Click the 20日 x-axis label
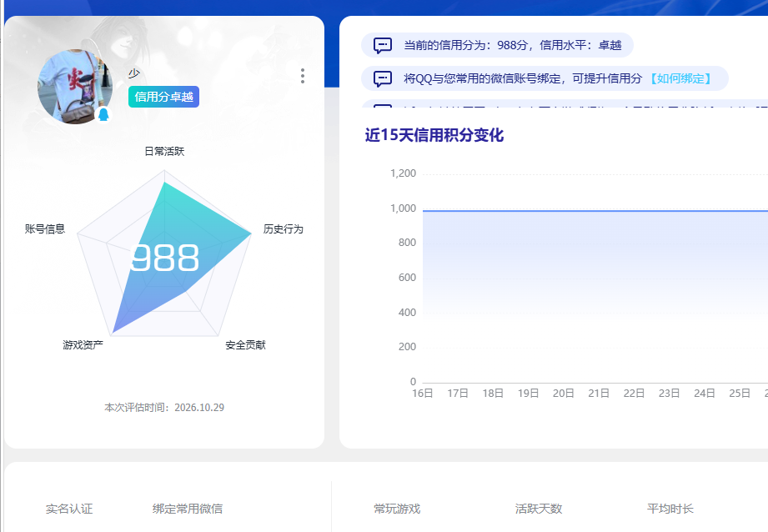Screen dimensions: 768x532 564,394
